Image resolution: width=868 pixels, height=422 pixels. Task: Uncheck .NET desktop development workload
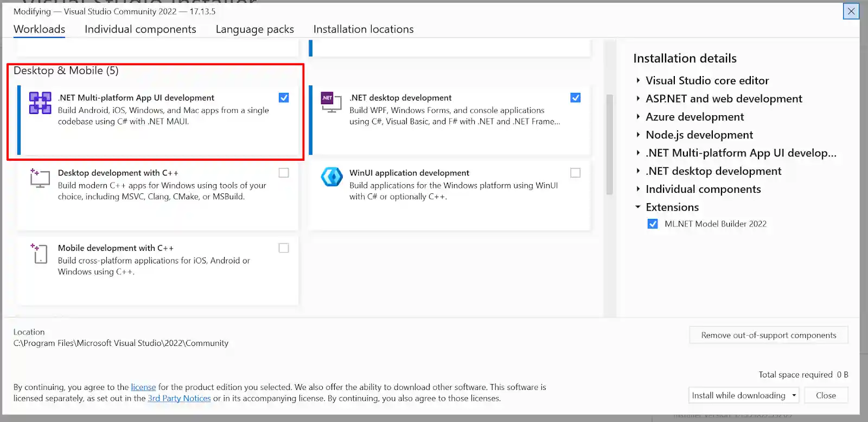pos(576,98)
